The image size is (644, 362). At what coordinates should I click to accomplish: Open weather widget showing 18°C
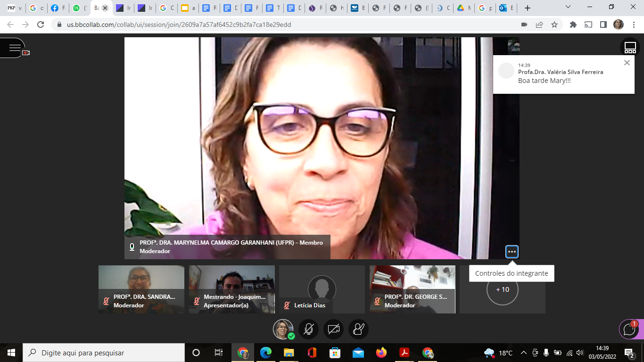point(498,353)
